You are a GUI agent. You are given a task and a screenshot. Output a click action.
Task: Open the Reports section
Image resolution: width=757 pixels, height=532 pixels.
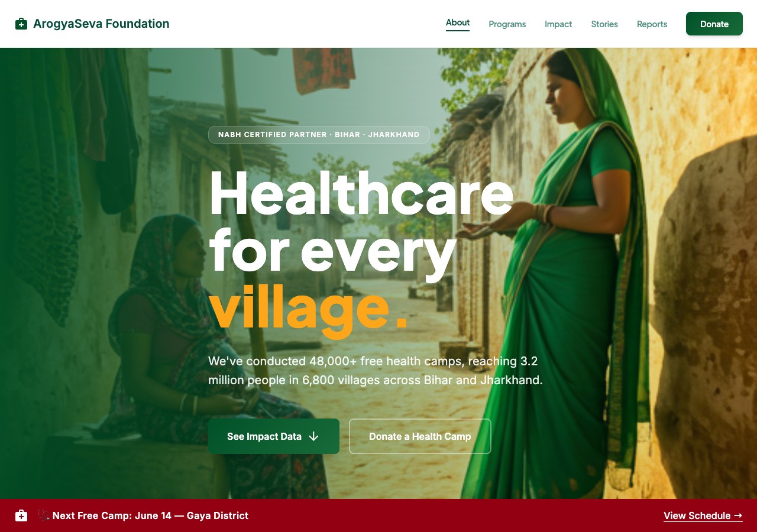click(x=652, y=24)
